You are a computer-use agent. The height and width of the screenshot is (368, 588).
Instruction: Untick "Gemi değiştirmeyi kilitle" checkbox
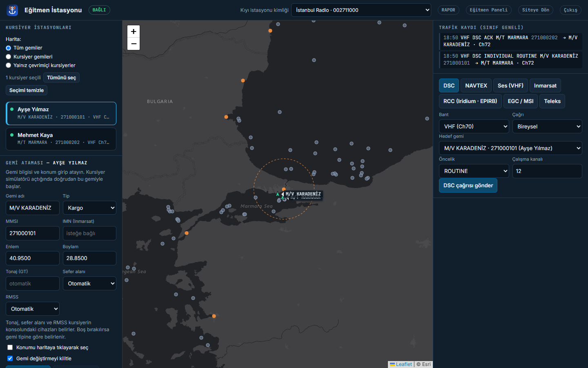point(10,359)
